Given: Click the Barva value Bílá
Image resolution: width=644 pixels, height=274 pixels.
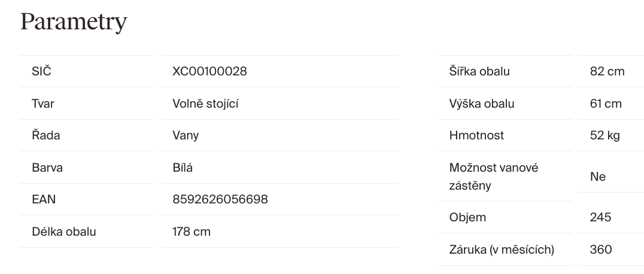Looking at the screenshot, I should pyautogui.click(x=183, y=168).
